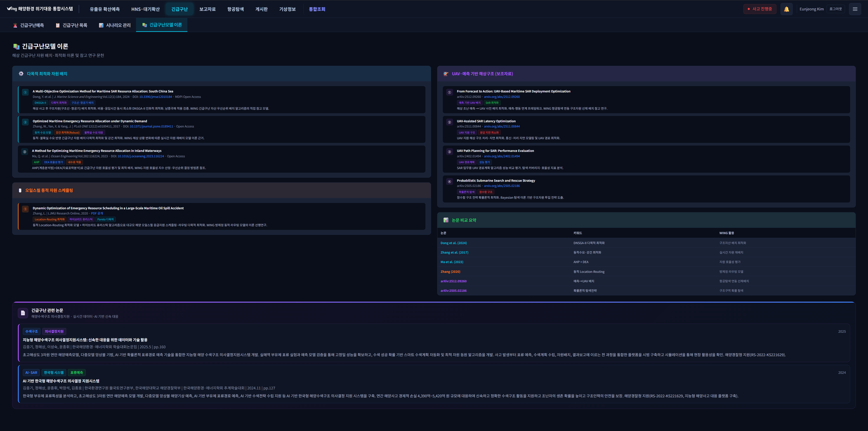
Task: Click the 로그아웃 button
Action: pos(835,9)
